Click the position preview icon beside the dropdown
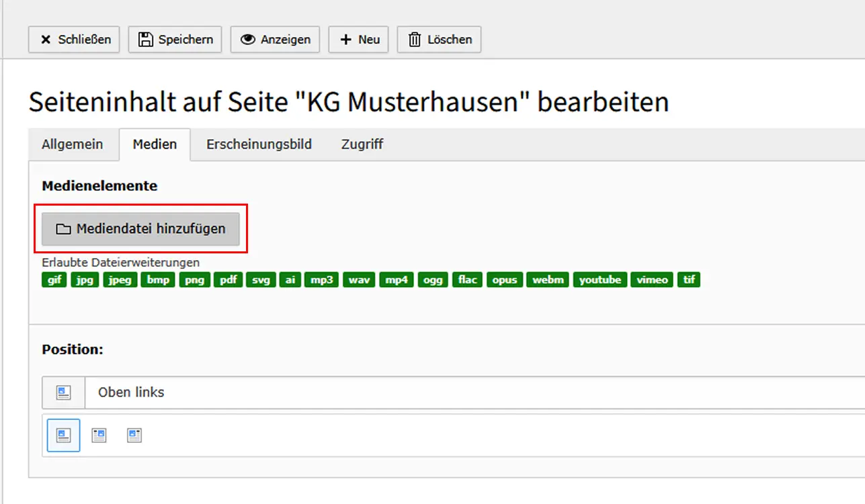The width and height of the screenshot is (865, 504). [64, 392]
